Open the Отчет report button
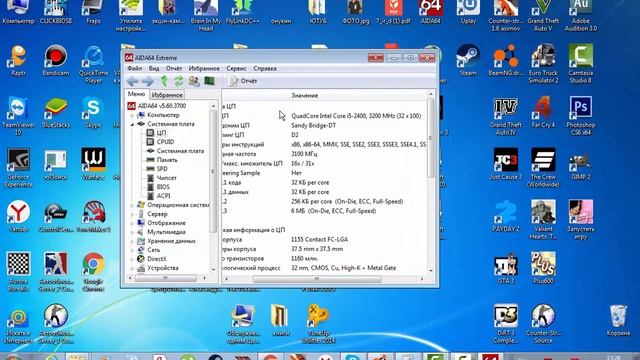This screenshot has height=360, width=640. [243, 81]
